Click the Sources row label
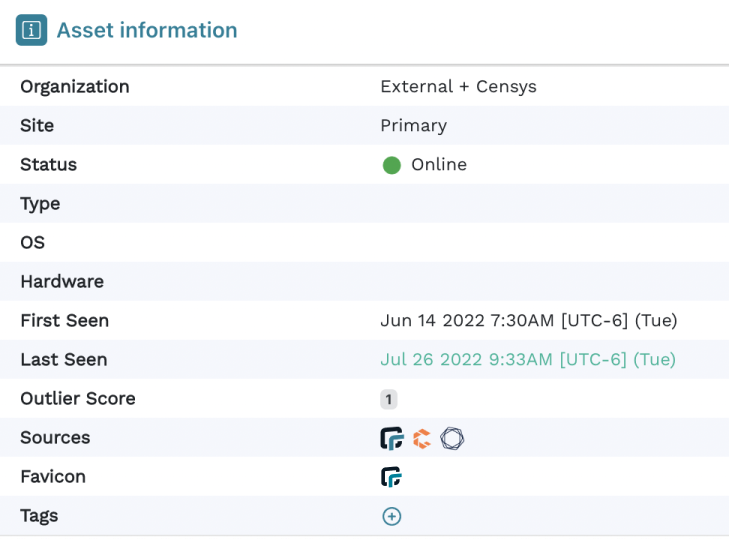The image size is (730, 539). tap(55, 438)
